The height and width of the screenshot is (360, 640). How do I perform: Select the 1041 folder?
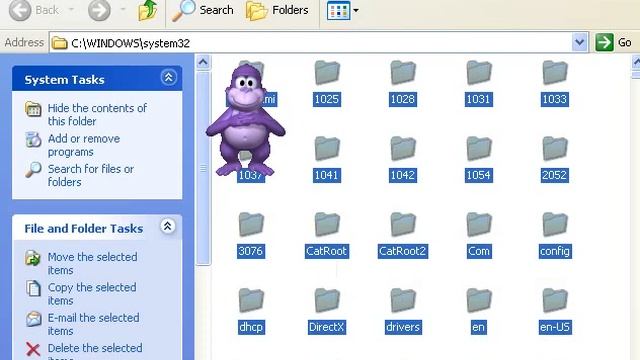point(327,159)
